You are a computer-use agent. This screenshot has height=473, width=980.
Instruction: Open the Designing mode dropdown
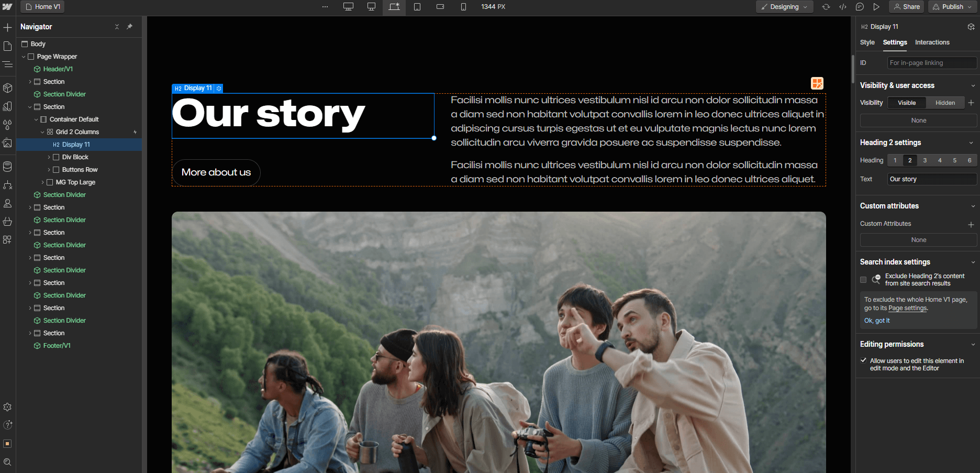click(784, 7)
